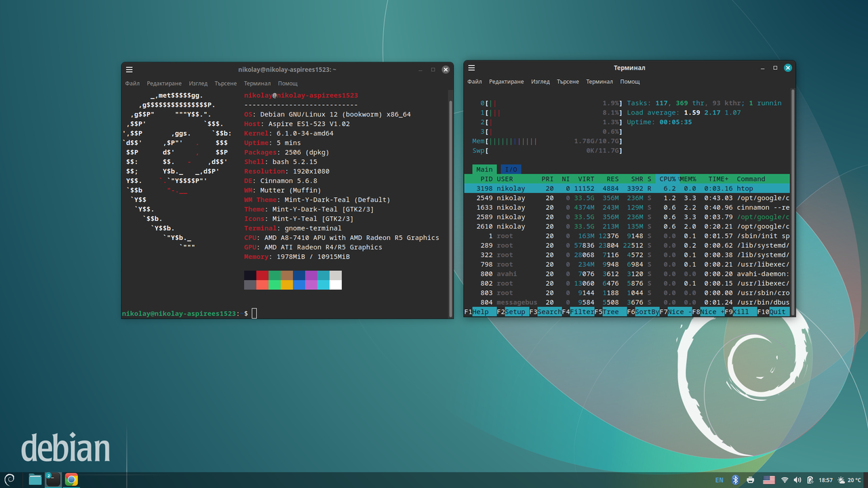Sort htop by the Command column header
This screenshot has width=868, height=488.
[x=751, y=179]
